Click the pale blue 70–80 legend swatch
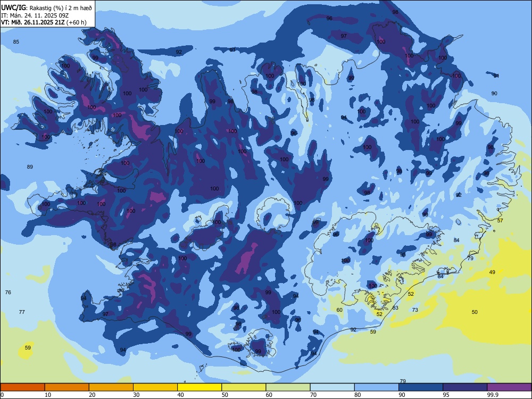Screen dimensions: 532x399 coord(332,387)
